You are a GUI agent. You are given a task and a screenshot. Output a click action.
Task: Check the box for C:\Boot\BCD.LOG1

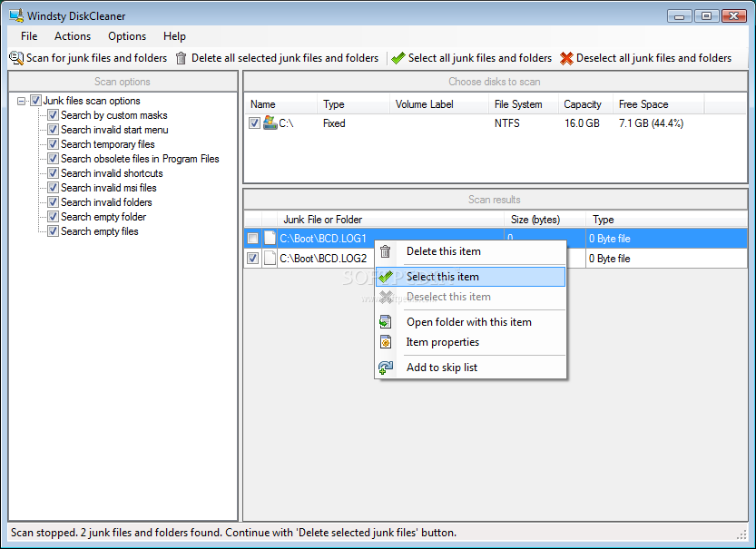[x=252, y=238]
